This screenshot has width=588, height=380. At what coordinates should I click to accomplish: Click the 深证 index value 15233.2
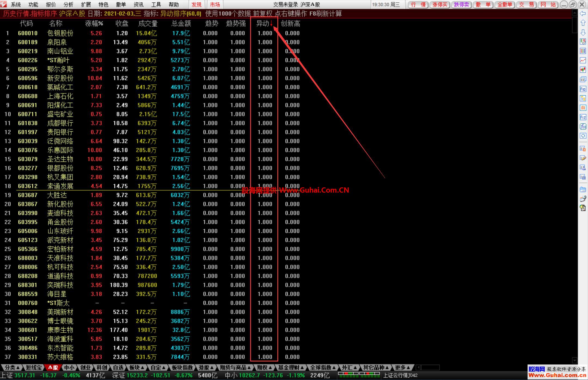[x=137, y=375]
